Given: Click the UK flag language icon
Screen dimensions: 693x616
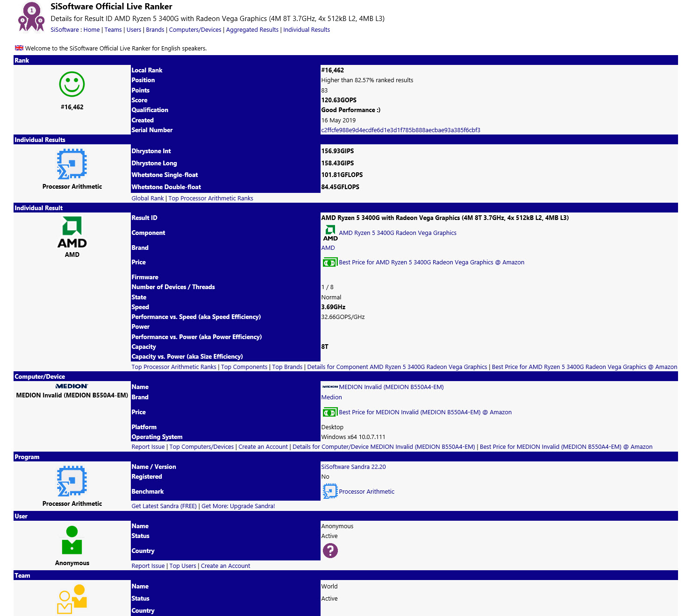Looking at the screenshot, I should point(19,48).
